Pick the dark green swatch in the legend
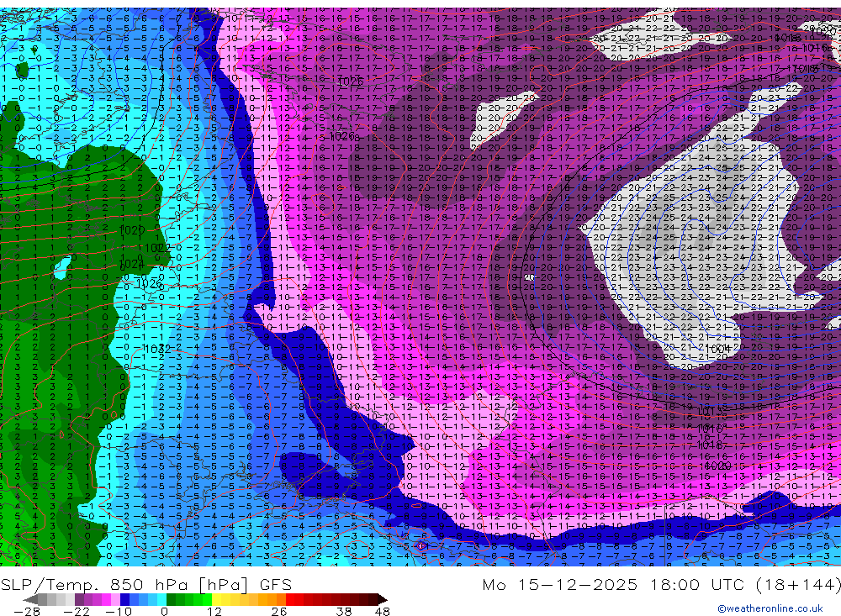Viewport: 841px width, 616px height. tap(171, 599)
